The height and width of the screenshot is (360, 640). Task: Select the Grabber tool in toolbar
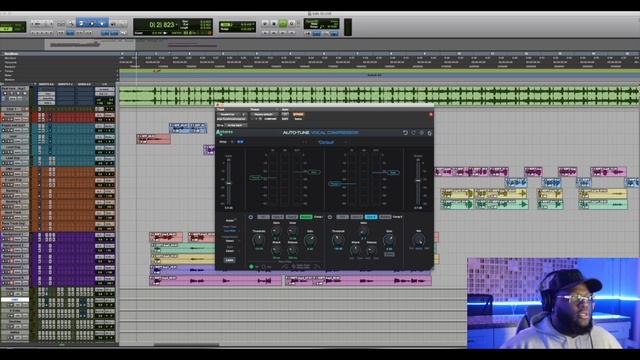click(x=102, y=23)
